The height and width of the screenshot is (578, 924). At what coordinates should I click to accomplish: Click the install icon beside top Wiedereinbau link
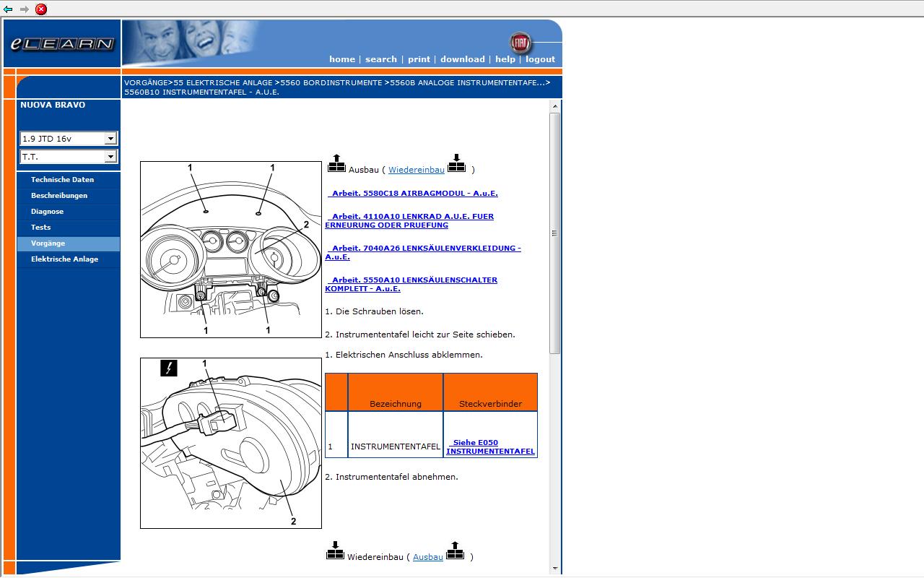pos(456,164)
